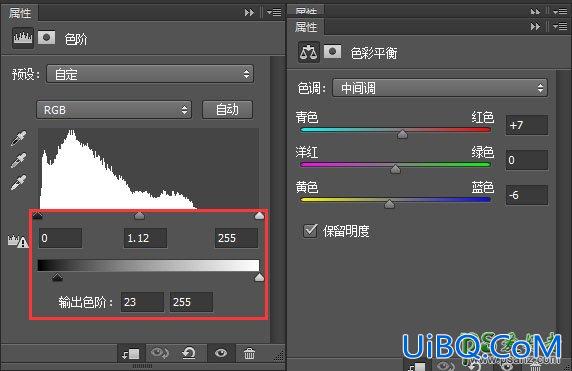Screen dimensions: 572x371
Task: Open the Color Balance panel flyout menu
Action: (x=560, y=27)
